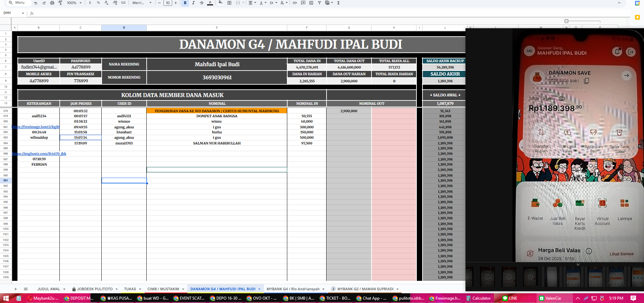
Task: Select the orange PENGIRIMAN DANA KE WD DANAMON cell
Action: coord(217,111)
